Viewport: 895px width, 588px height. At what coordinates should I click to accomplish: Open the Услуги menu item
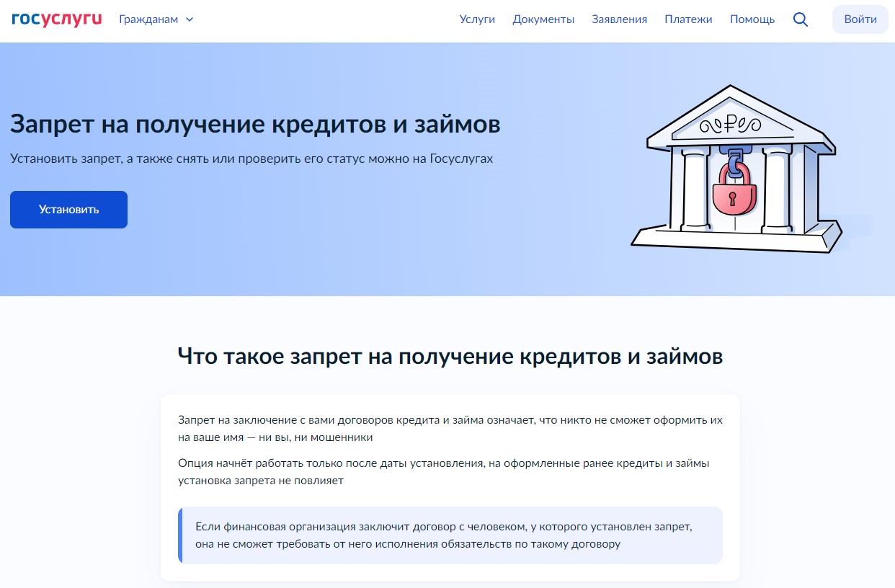(x=477, y=19)
